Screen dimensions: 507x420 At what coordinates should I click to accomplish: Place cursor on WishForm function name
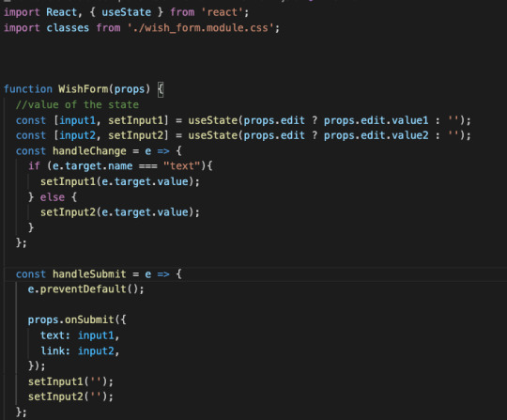coord(84,88)
